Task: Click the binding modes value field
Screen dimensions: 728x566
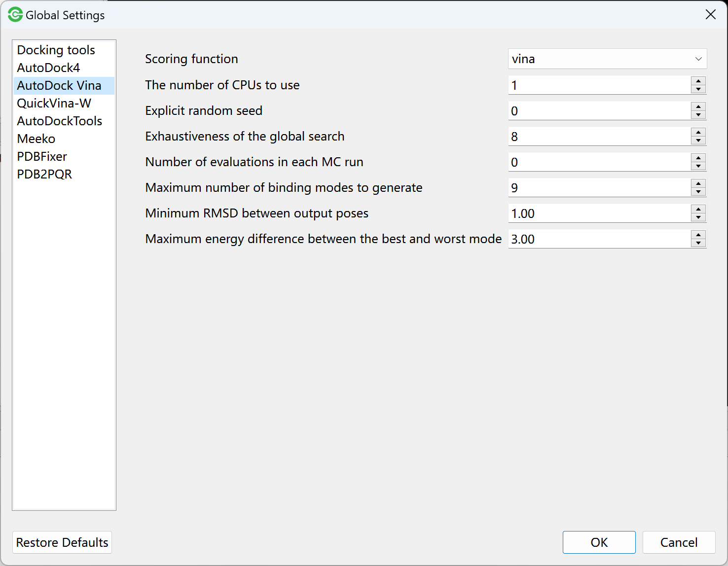Action: tap(599, 188)
